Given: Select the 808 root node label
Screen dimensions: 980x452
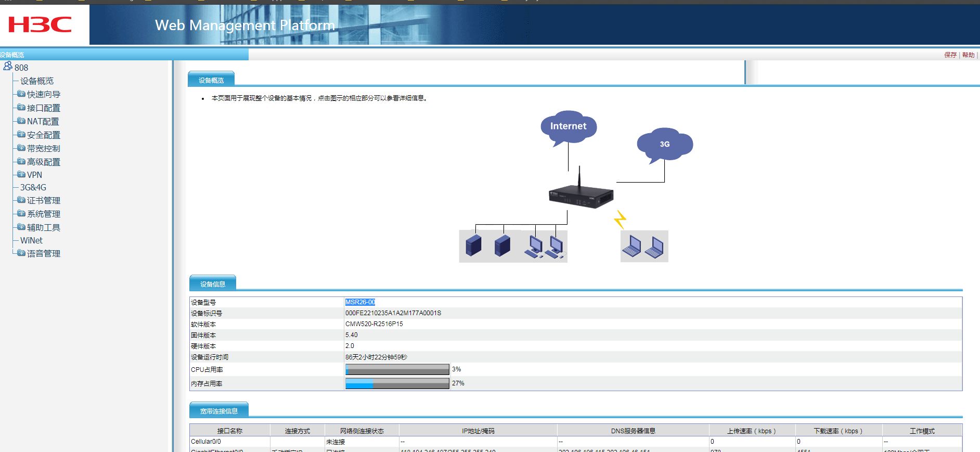Looking at the screenshot, I should (21, 68).
